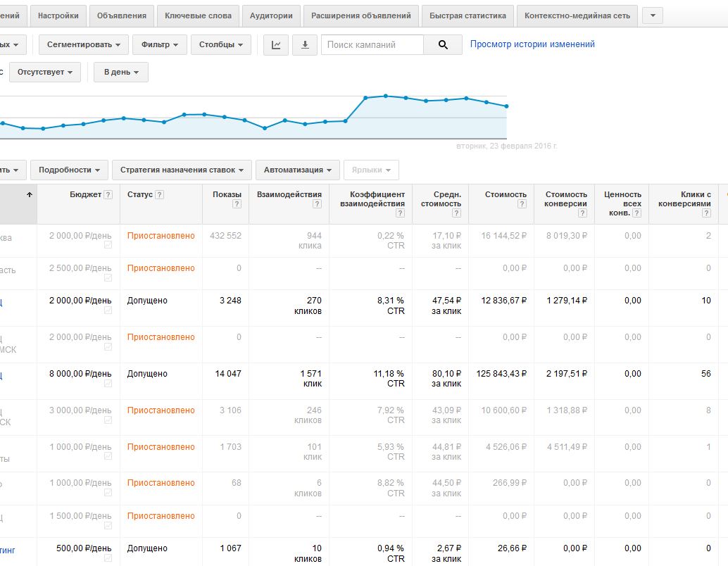Image resolution: width=728 pixels, height=566 pixels.
Task: Click conversion cost 8 019,30 ₽
Action: [x=567, y=236]
